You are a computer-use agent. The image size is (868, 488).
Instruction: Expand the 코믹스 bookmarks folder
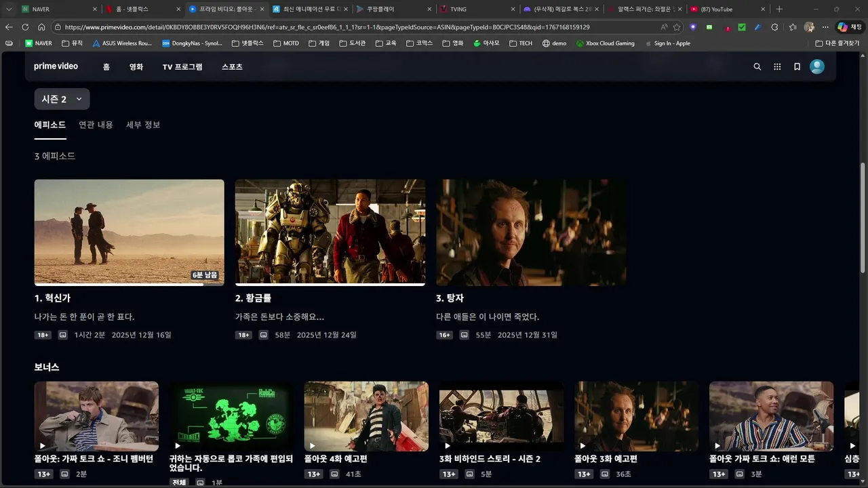[420, 43]
